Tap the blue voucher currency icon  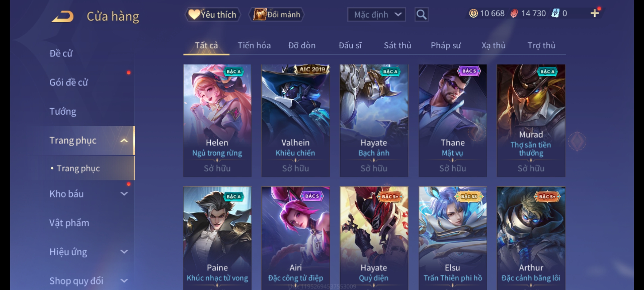555,13
